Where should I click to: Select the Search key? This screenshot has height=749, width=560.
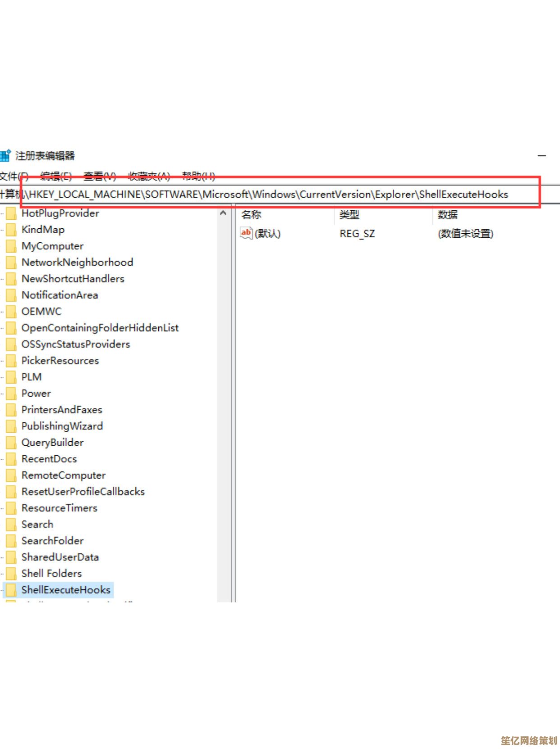tap(37, 524)
